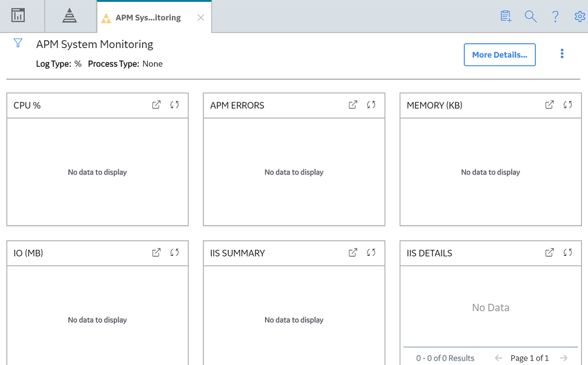Click the Page 1 of 1 indicator
Screen dimensions: 588x365
529,358
